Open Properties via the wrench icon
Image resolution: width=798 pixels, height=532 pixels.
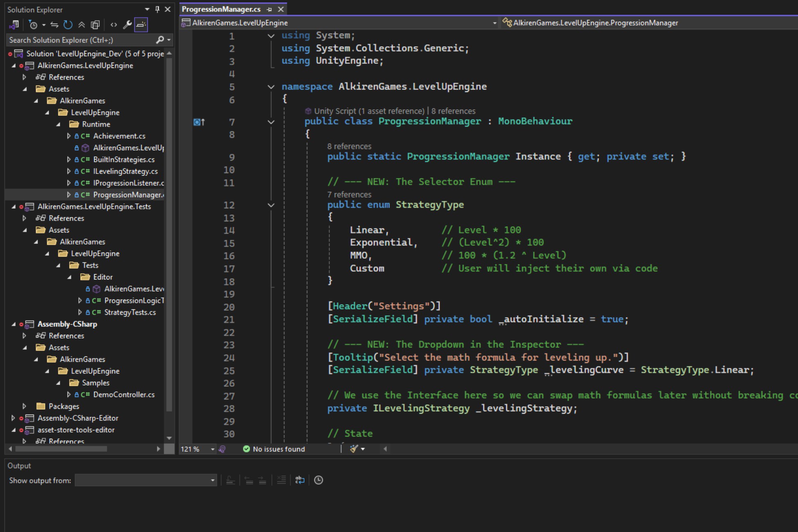(x=127, y=25)
